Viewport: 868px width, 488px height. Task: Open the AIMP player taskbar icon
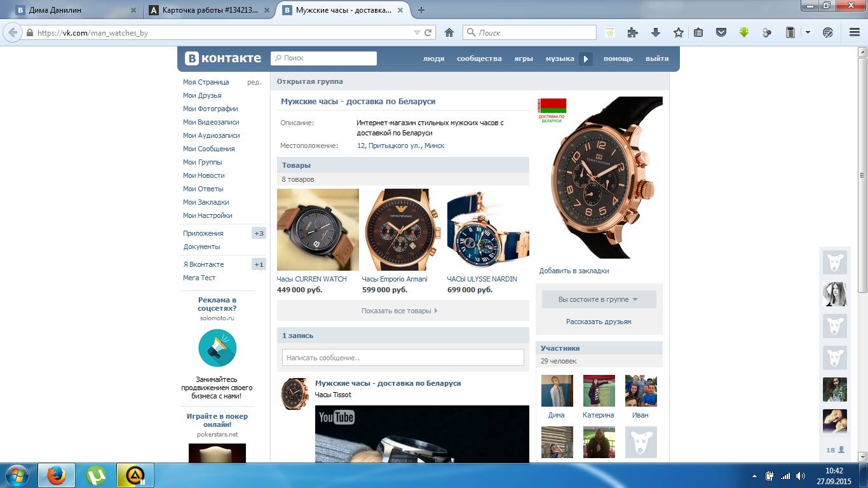[135, 475]
